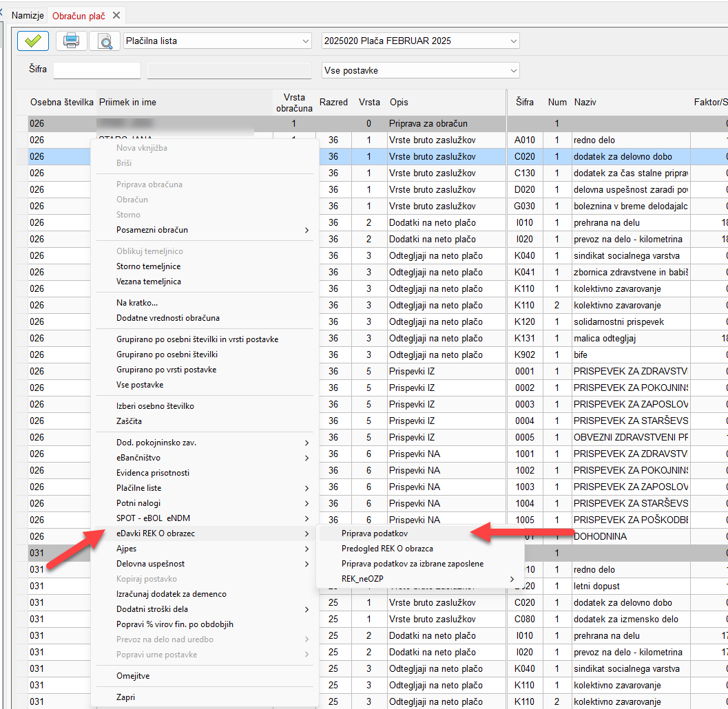The height and width of the screenshot is (709, 728).
Task: Click the Razred column header
Action: tap(333, 102)
